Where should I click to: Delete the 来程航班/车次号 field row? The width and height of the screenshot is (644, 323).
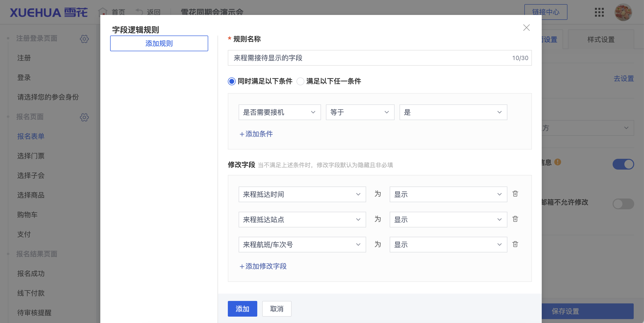tap(515, 244)
